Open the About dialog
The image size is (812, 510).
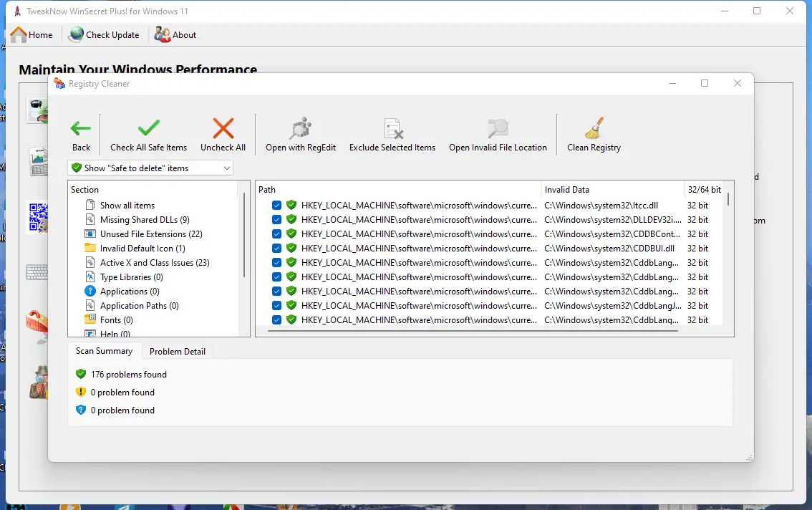click(x=175, y=34)
